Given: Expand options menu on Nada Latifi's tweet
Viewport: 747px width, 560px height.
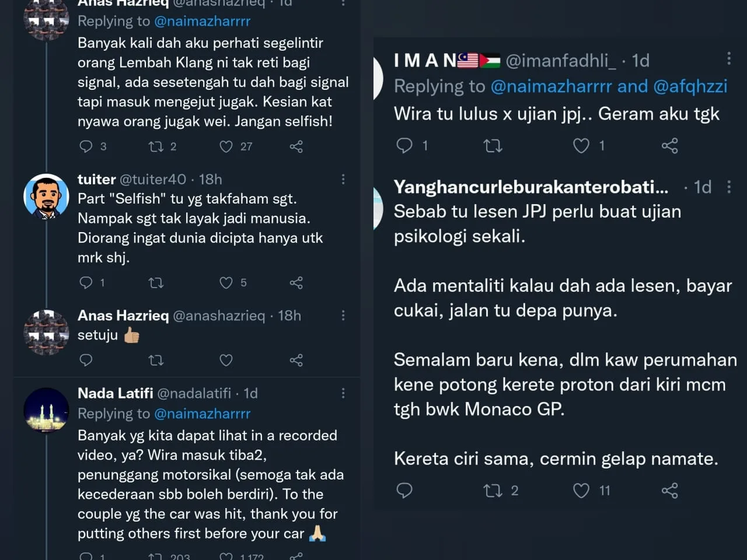Looking at the screenshot, I should point(343,393).
